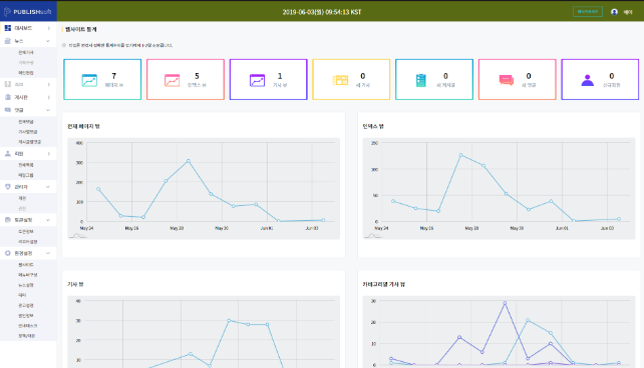Click the 웹사이트 통계 page title
Image resolution: width=644 pixels, height=368 pixels.
pos(81,30)
